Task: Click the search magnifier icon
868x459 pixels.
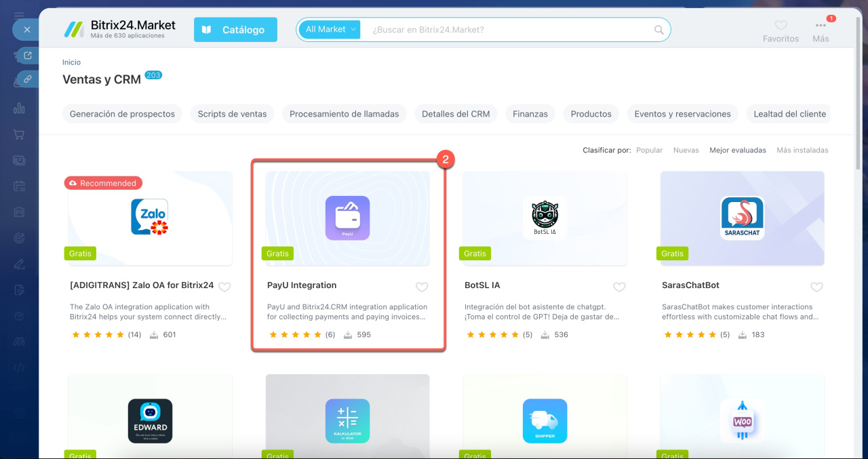Action: (658, 30)
